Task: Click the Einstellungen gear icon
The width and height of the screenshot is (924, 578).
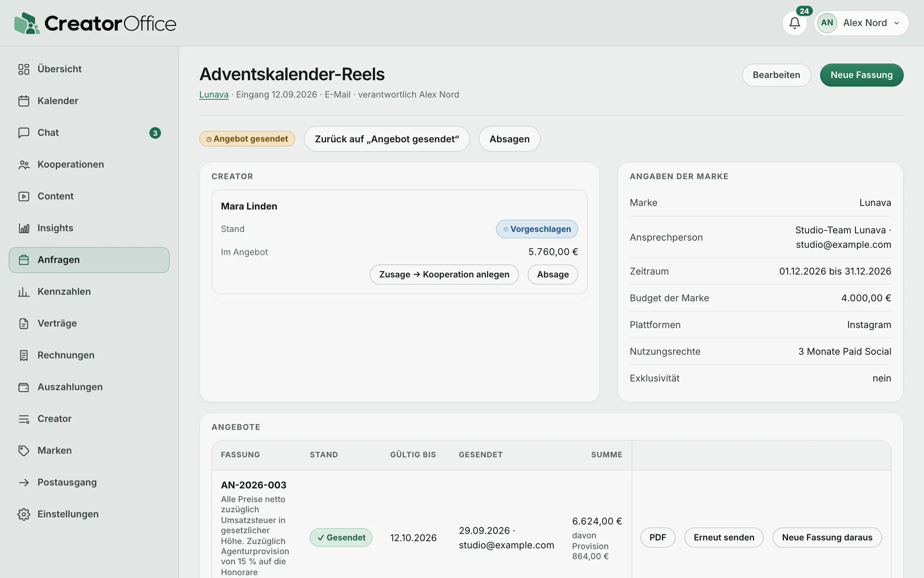Action: pos(24,514)
